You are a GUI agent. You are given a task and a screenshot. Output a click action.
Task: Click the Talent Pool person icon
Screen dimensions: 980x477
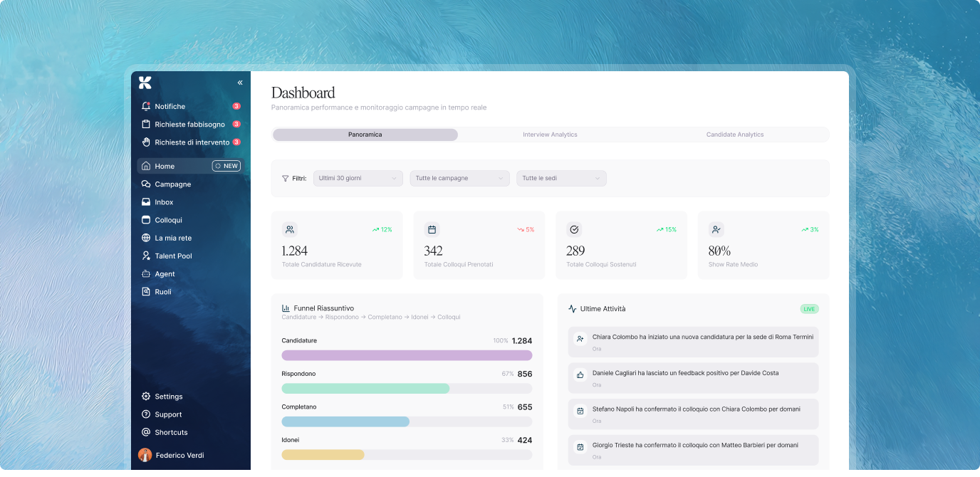[146, 256]
